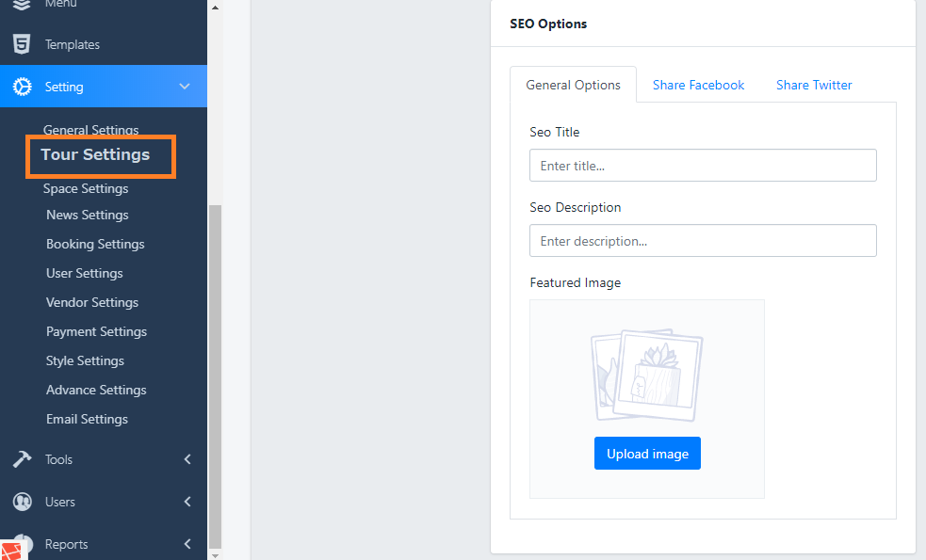Viewport: 926px width, 560px height.
Task: Expand the Reports menu chevron
Action: tap(187, 544)
